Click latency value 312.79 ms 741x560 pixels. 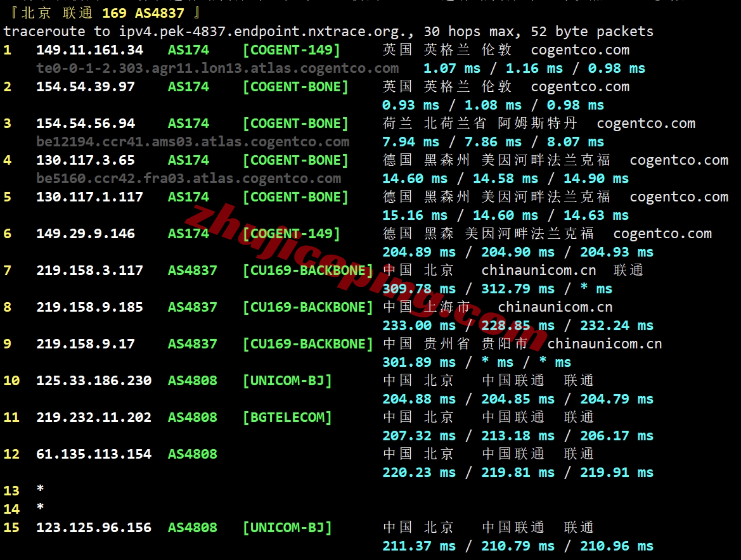click(518, 289)
